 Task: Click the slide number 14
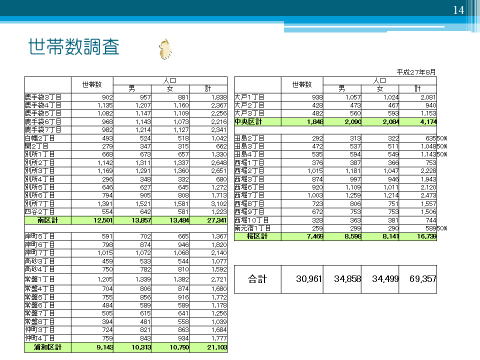[x=458, y=10]
